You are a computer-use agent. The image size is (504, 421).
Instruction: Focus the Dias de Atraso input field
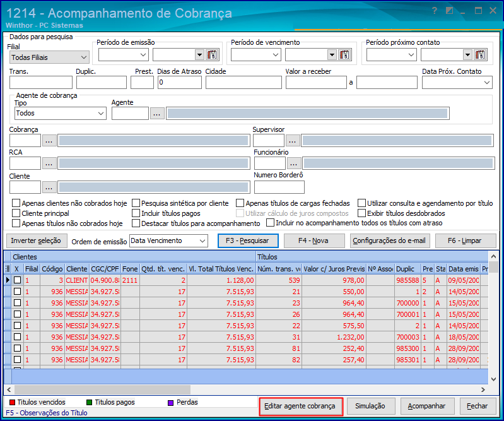180,83
